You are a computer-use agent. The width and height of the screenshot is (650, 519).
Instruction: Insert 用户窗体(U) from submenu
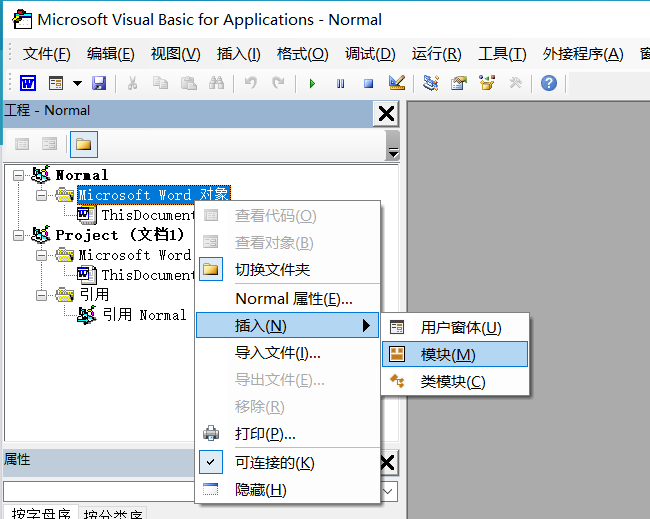[455, 327]
